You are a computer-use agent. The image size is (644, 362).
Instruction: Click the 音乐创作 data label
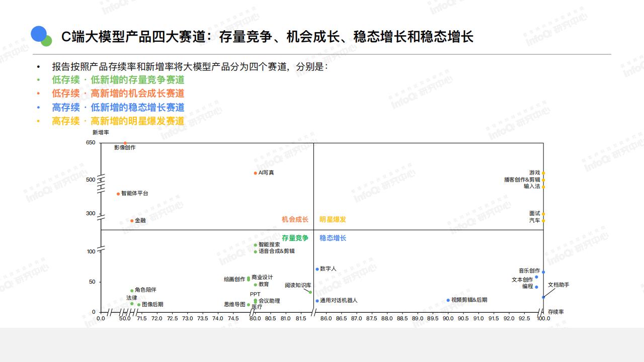coord(529,271)
